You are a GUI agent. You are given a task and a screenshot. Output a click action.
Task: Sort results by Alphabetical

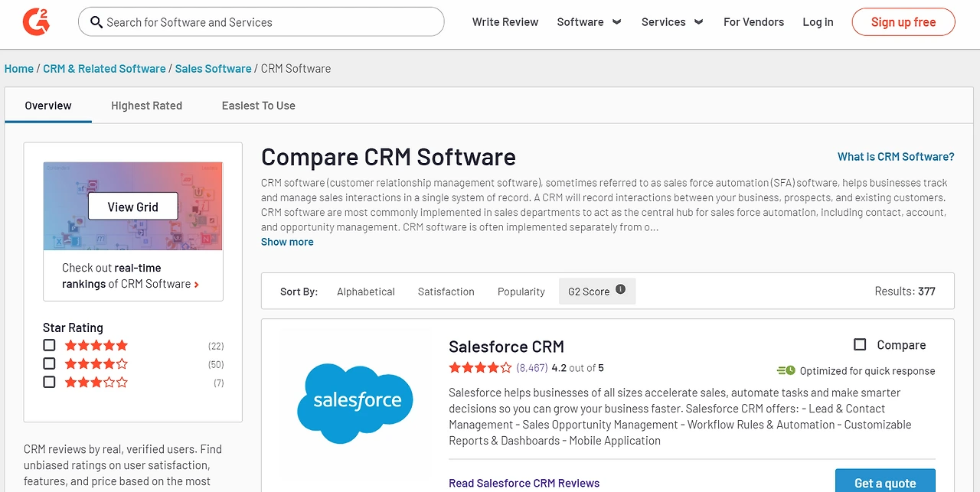pos(366,292)
